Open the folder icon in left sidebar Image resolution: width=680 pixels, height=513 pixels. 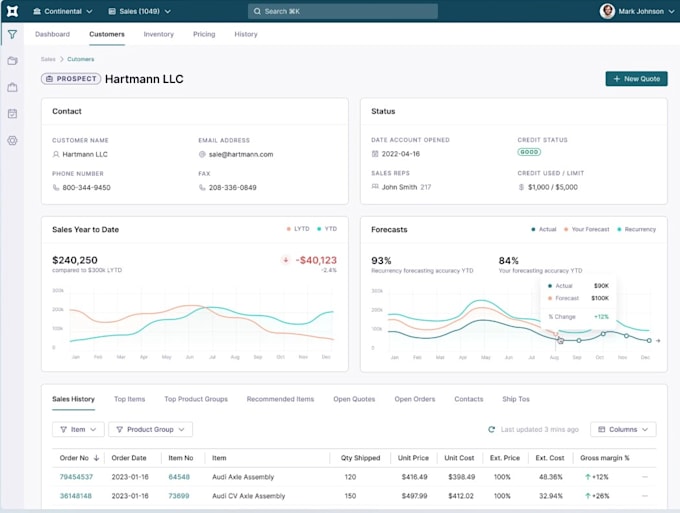tap(12, 61)
